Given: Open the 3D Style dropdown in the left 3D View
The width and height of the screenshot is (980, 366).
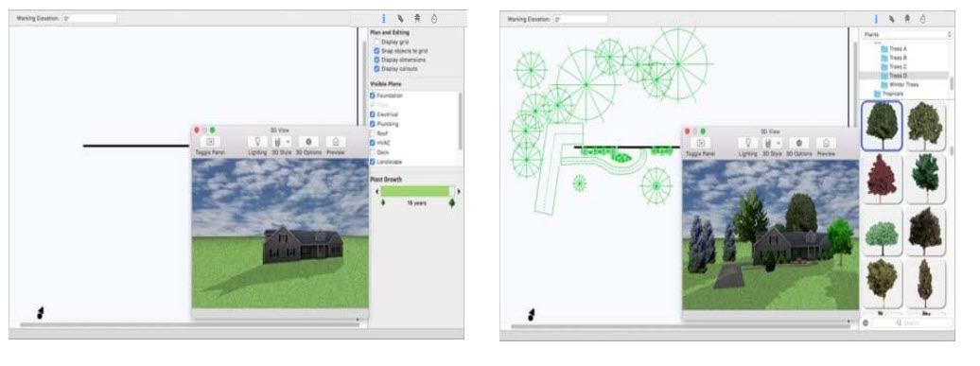Looking at the screenshot, I should coord(282,143).
